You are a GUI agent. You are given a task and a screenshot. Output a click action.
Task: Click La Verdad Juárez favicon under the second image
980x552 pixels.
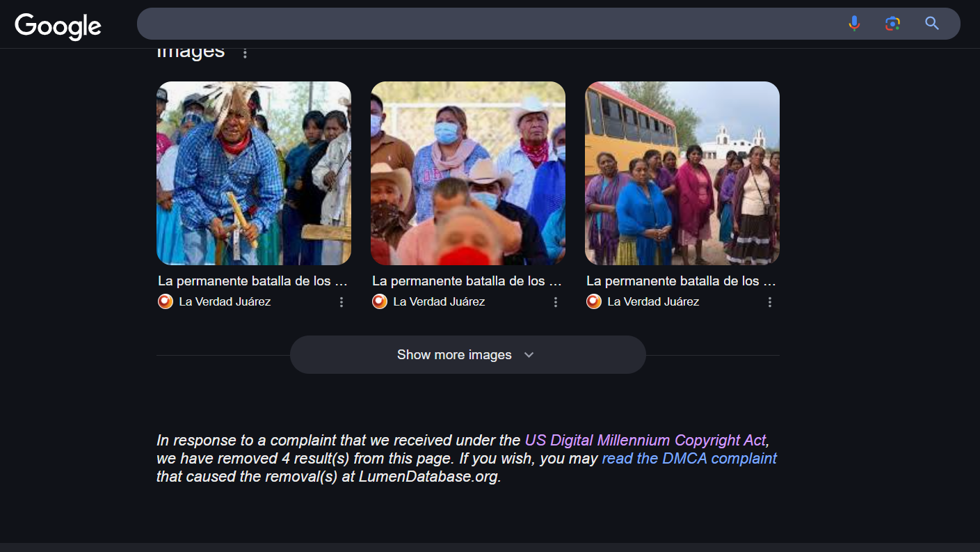click(379, 301)
